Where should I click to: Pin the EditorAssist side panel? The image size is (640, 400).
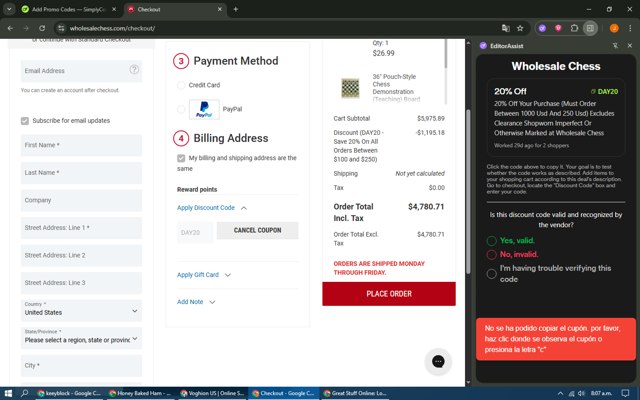(615, 46)
